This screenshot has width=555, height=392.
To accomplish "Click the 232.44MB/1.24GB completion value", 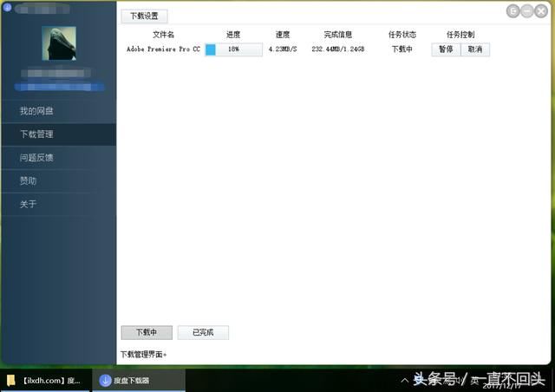I will point(337,49).
